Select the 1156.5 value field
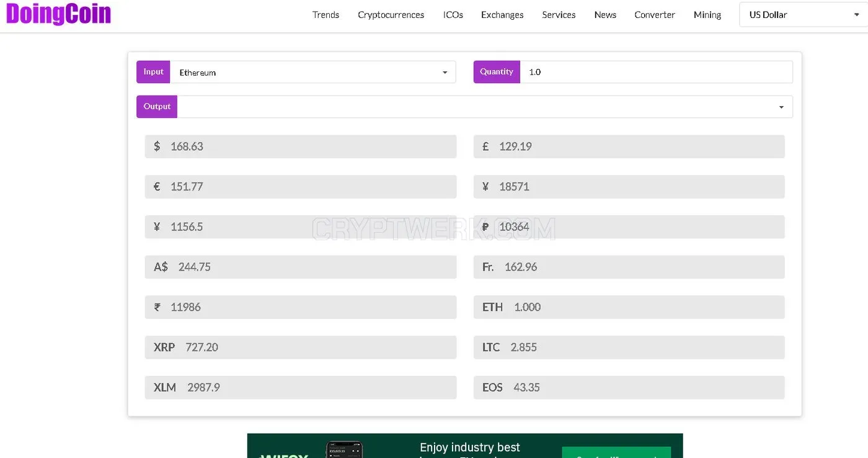 tap(301, 227)
